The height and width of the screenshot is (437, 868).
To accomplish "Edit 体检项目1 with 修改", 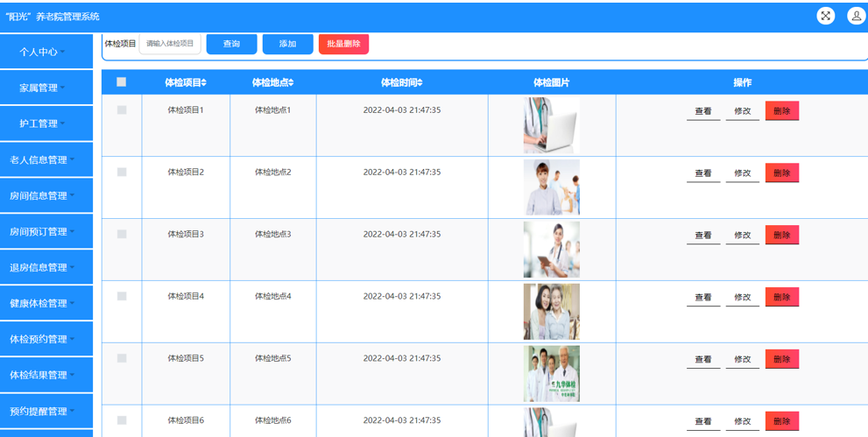I will click(x=743, y=111).
